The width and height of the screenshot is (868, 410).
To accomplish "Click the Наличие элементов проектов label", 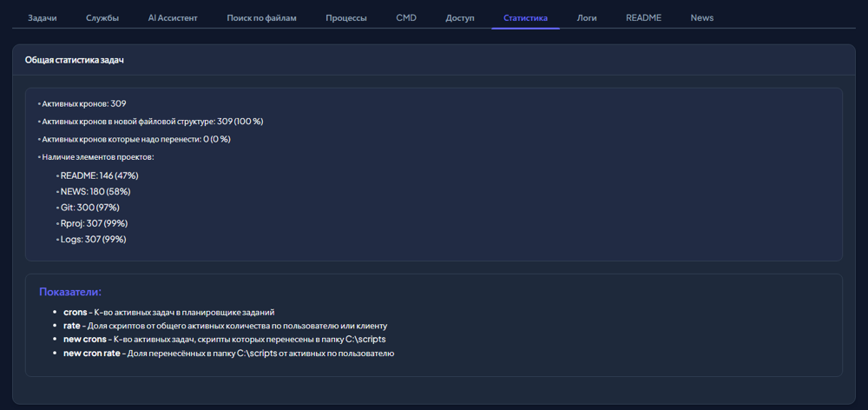I will point(95,157).
